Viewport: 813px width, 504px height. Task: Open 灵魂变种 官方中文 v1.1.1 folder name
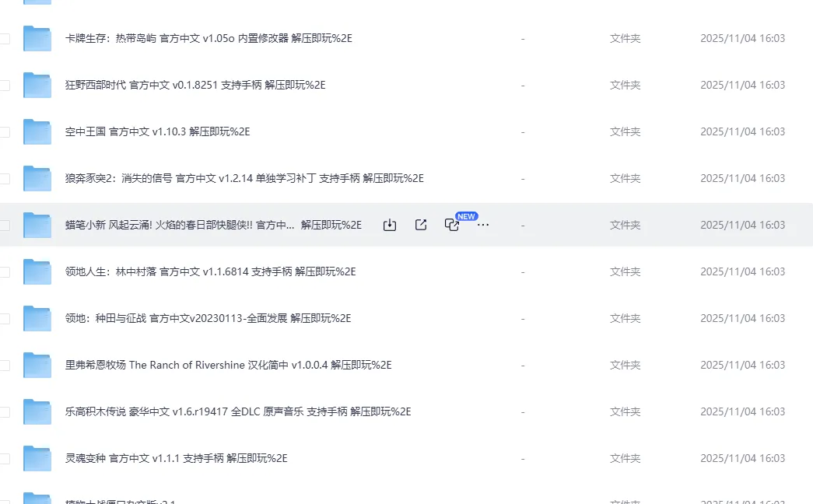point(176,458)
